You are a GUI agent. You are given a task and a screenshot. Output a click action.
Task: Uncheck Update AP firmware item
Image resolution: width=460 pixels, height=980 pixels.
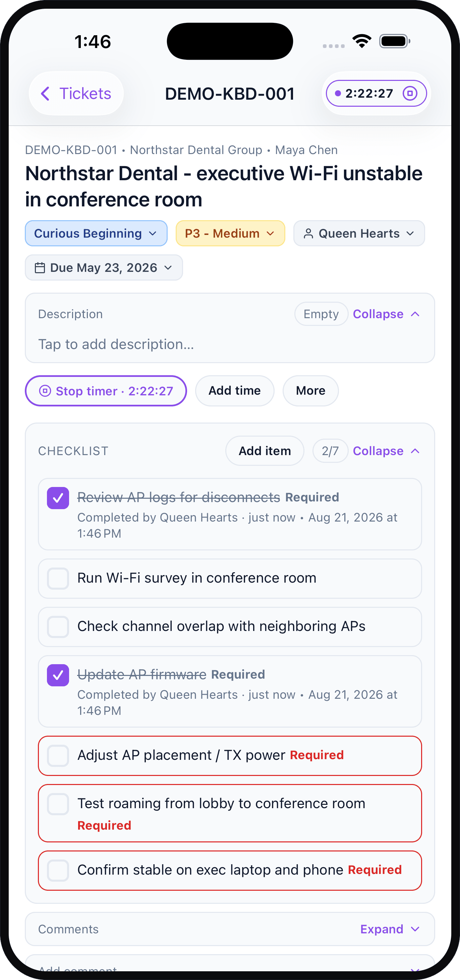pyautogui.click(x=58, y=675)
